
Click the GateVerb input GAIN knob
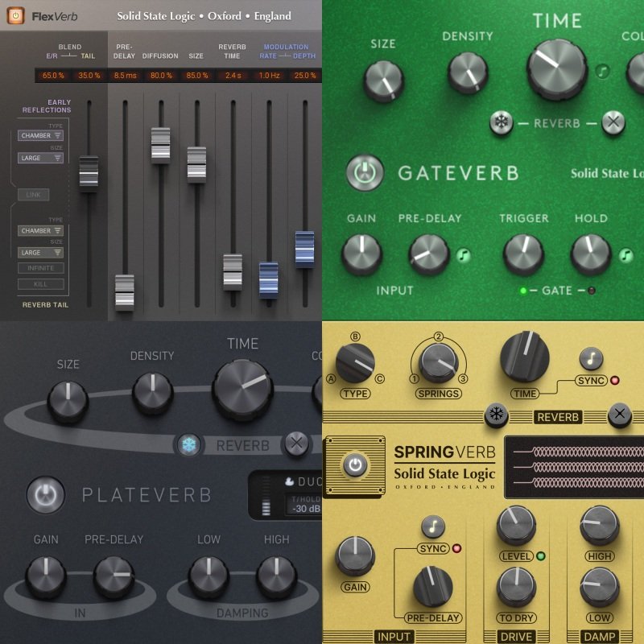pos(361,254)
